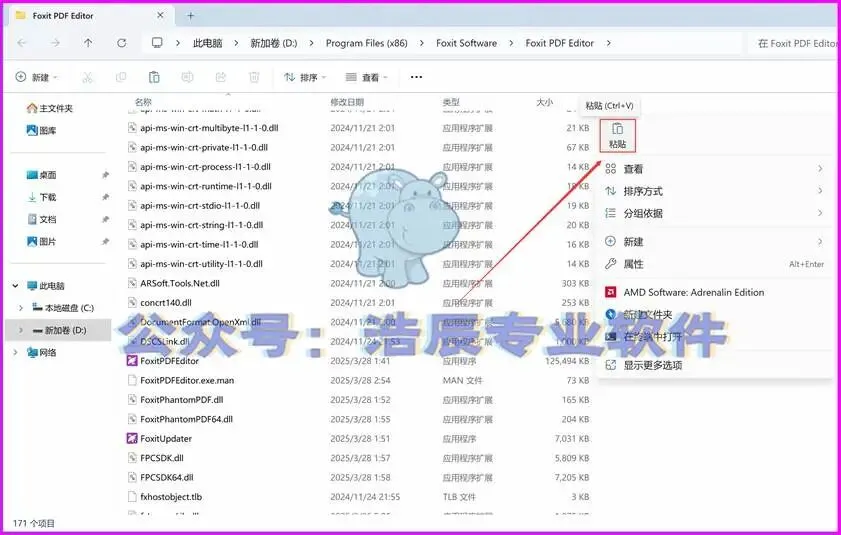
Task: Click the concrt140.dll file icon
Action: pos(132,303)
